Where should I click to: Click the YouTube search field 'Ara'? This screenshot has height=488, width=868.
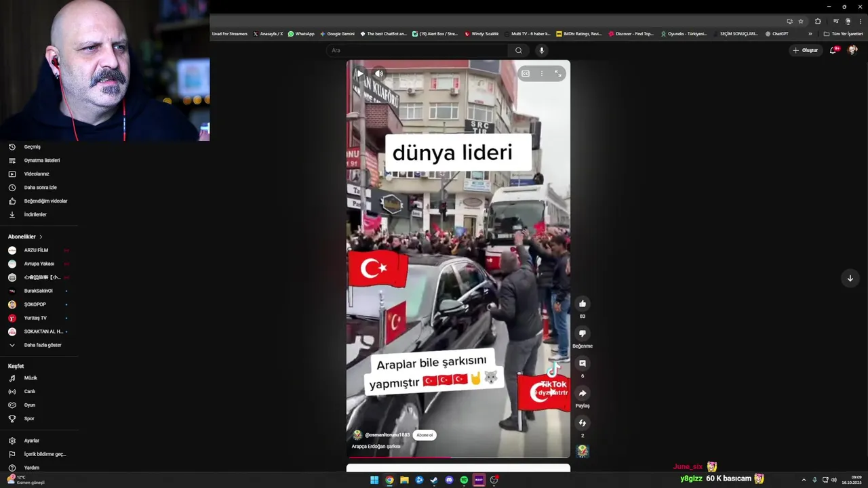(417, 50)
